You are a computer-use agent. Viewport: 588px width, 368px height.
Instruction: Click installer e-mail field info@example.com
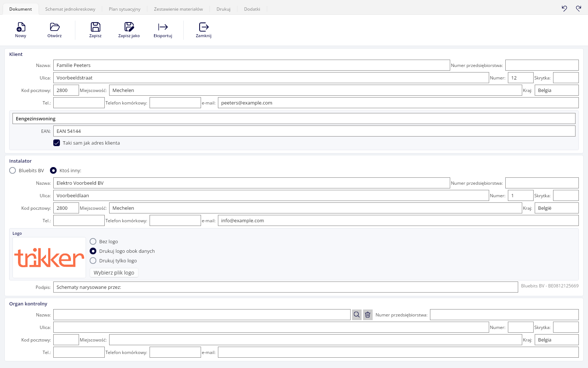pyautogui.click(x=398, y=220)
